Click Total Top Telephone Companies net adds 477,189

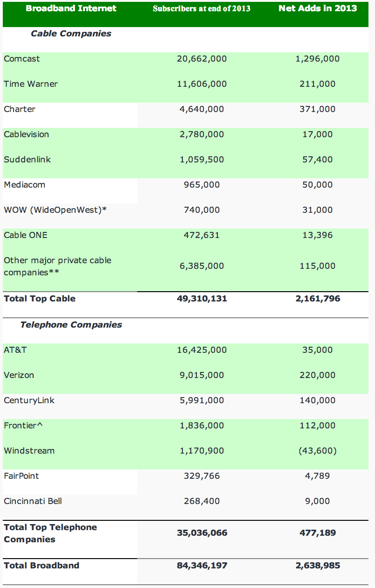[x=318, y=533]
